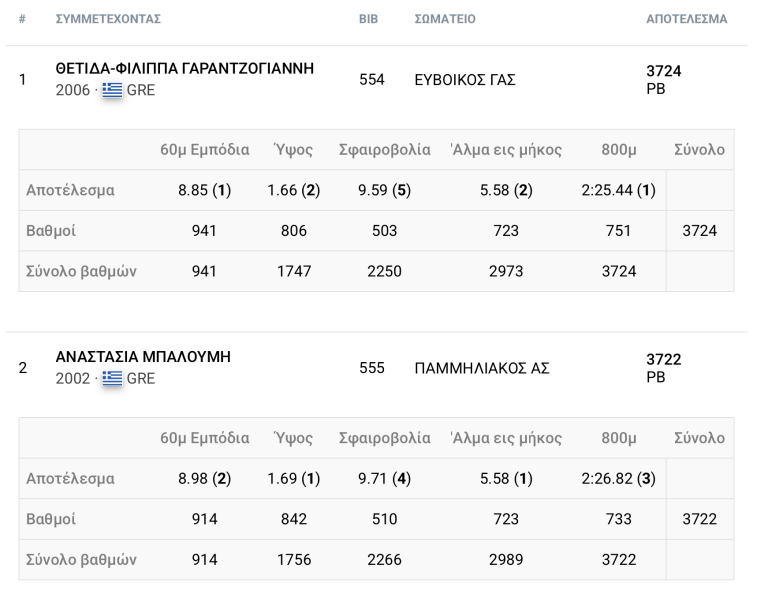Click first athlete's 800μ result 2:25.44
Viewport: 768px width, 590px height.
pyautogui.click(x=619, y=190)
